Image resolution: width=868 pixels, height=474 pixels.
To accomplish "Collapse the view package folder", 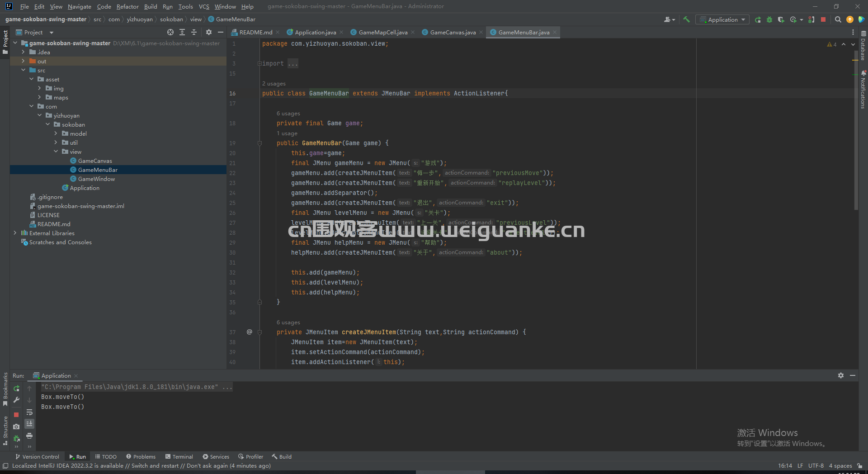I will tap(56, 152).
